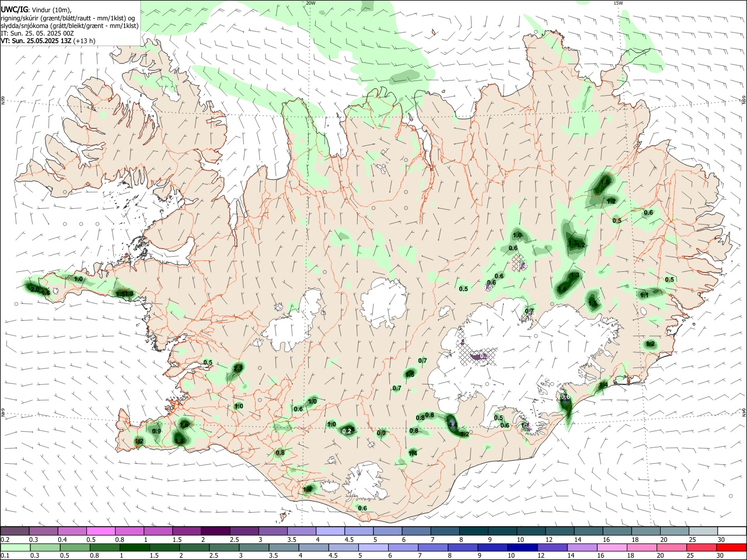Screen dimensions: 747x560
Task: Choose the crimson swatch labeled 25 in lower scale
Action: (x=701, y=547)
